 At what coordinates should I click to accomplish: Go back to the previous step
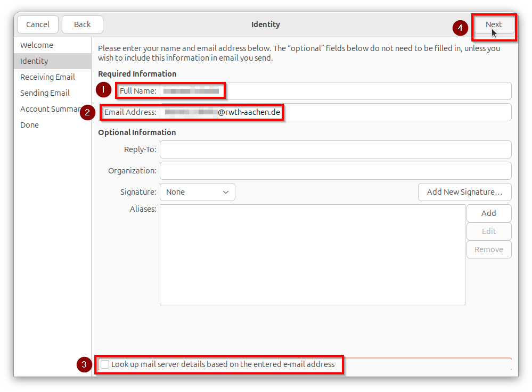coord(82,24)
